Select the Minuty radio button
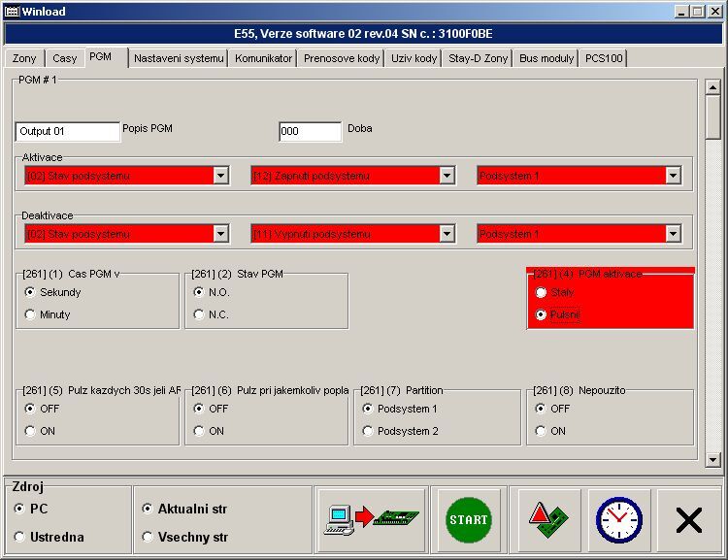728x560 pixels. click(30, 314)
